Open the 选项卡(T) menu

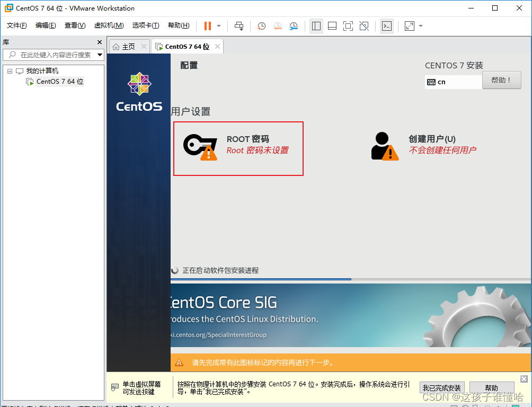(146, 25)
